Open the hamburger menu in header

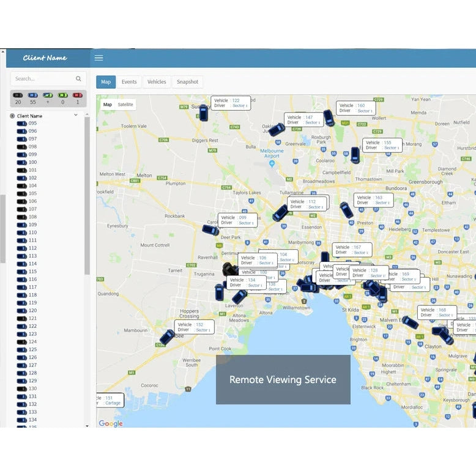(99, 58)
